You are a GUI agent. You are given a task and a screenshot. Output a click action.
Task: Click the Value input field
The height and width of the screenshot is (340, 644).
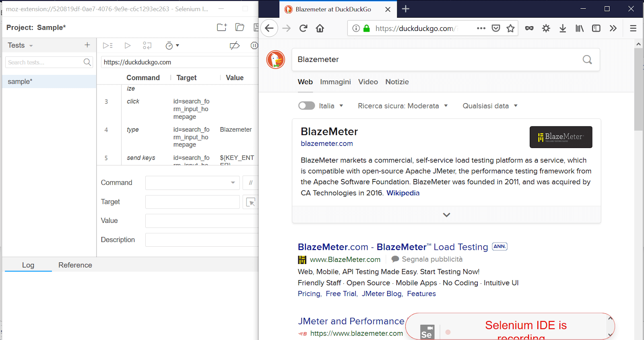coord(202,221)
